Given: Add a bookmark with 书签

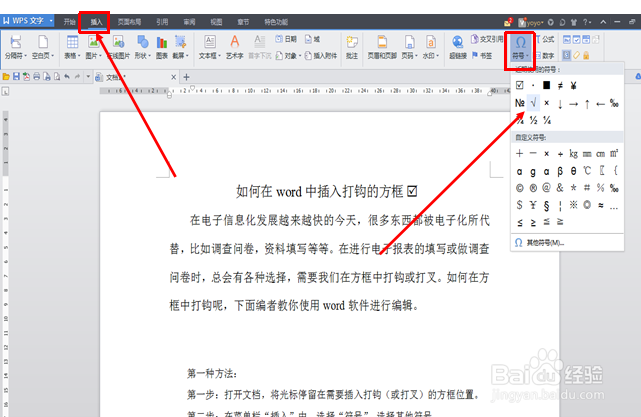Looking at the screenshot, I should [x=482, y=55].
